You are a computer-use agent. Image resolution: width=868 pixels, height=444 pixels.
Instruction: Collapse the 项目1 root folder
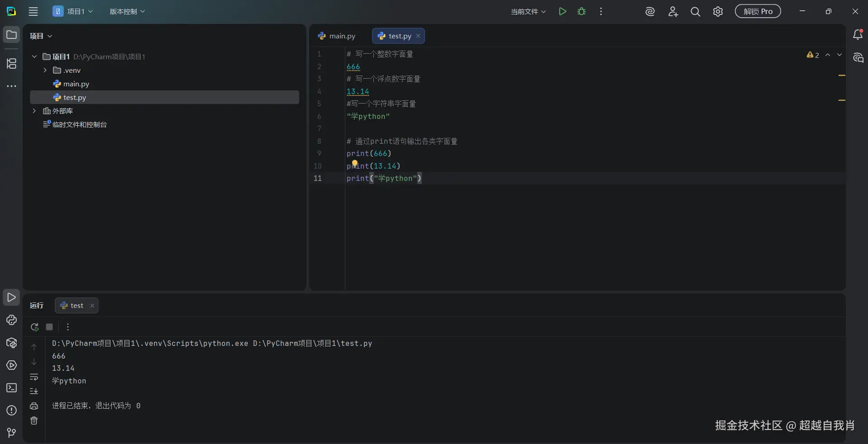tap(34, 57)
